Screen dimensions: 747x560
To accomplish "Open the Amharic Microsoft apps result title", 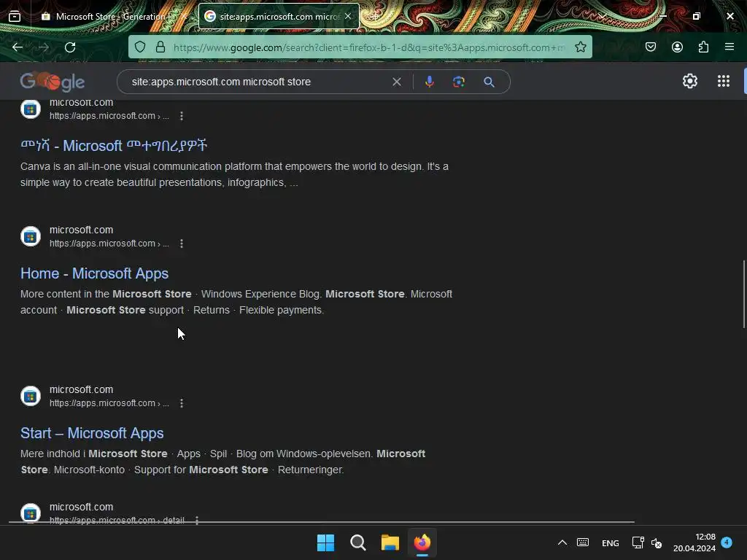I will click(114, 145).
